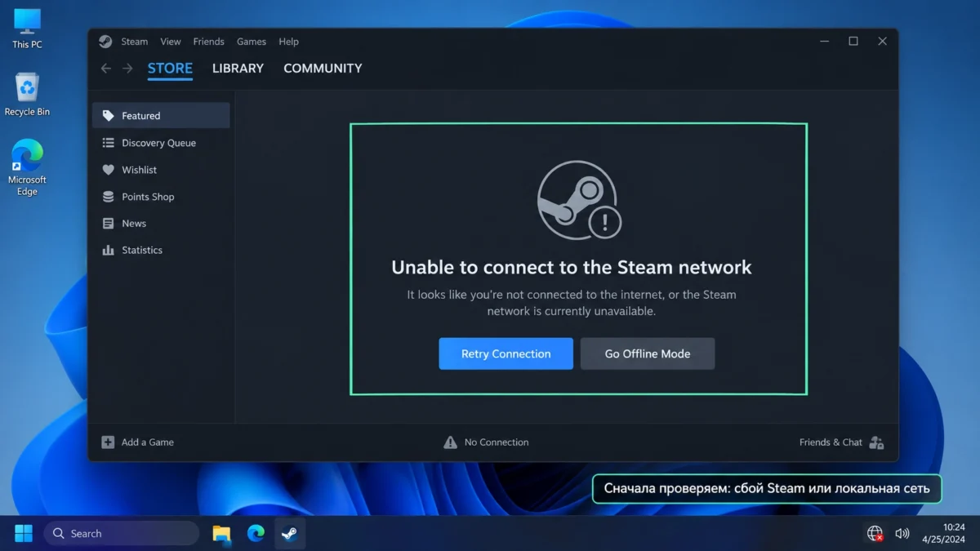980x551 pixels.
Task: Open the View menu
Action: pos(171,42)
